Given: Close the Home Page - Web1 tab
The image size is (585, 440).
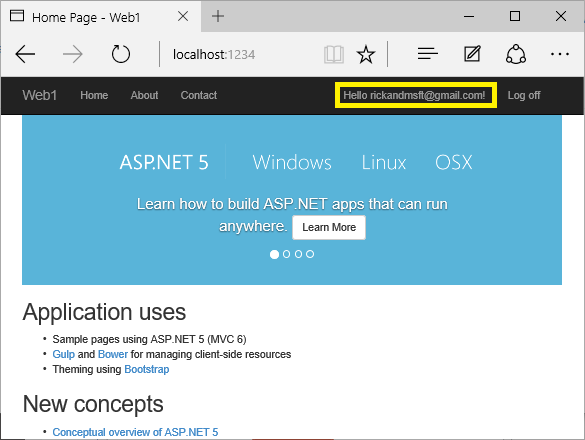Looking at the screenshot, I should (x=183, y=16).
